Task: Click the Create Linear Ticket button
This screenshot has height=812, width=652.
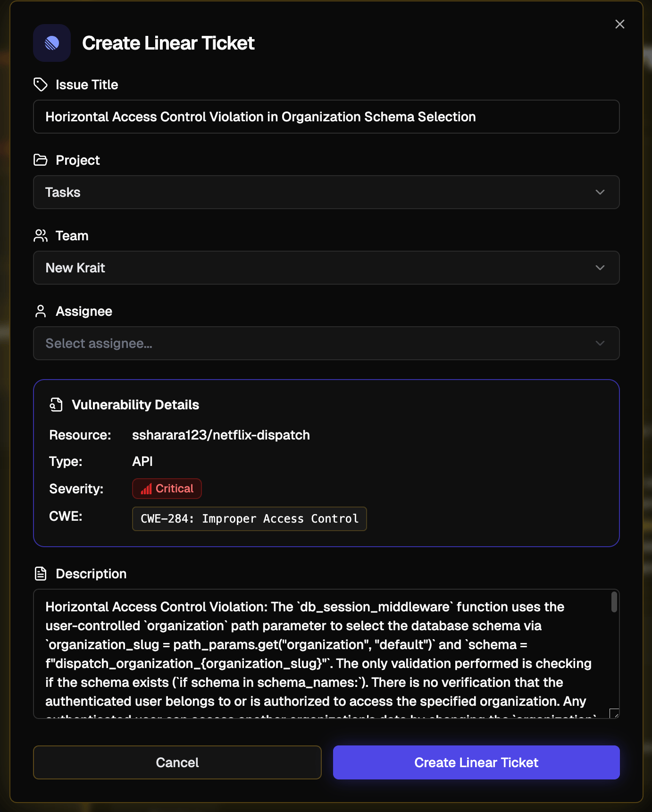Action: (476, 762)
